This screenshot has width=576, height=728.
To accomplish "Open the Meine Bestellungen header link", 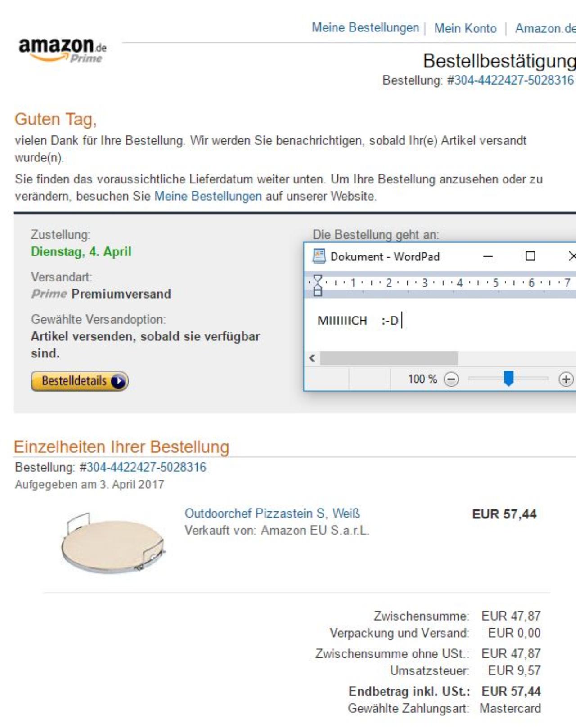I will tap(365, 28).
